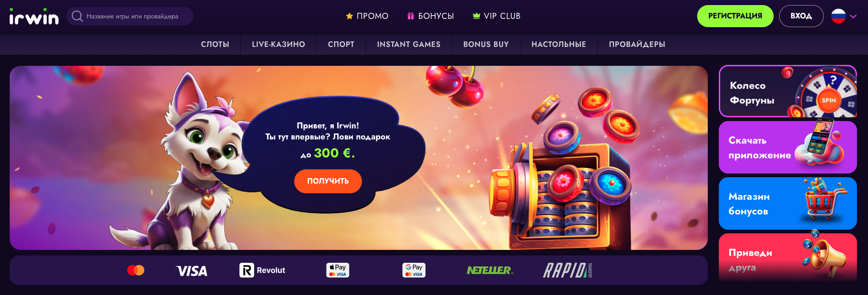Click the Apple Pay icon
The height and width of the screenshot is (295, 868).
tap(338, 270)
